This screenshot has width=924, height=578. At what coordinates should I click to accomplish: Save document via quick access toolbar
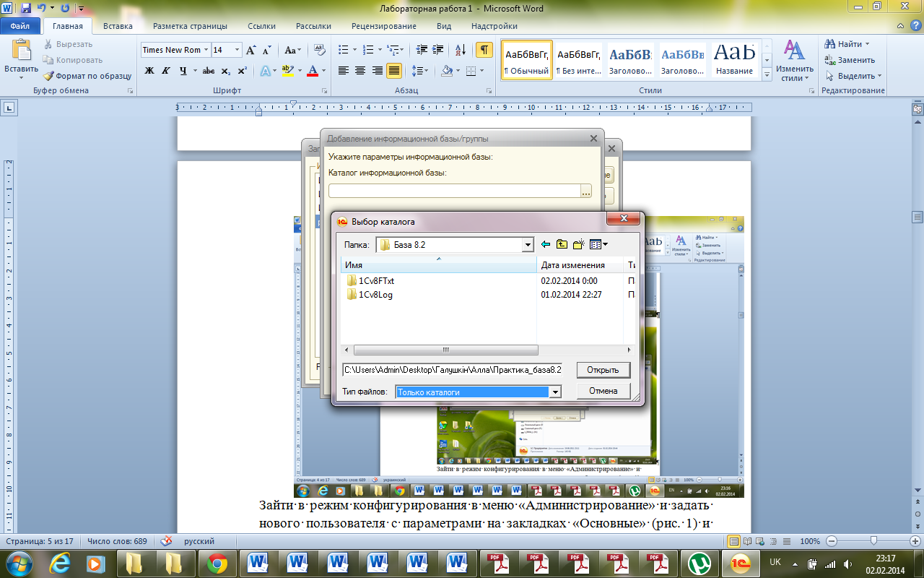tap(26, 9)
